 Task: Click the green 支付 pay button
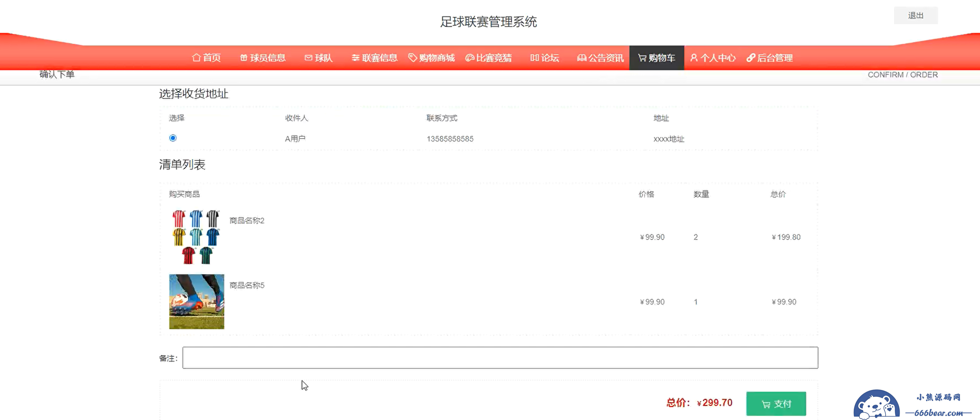pyautogui.click(x=776, y=403)
